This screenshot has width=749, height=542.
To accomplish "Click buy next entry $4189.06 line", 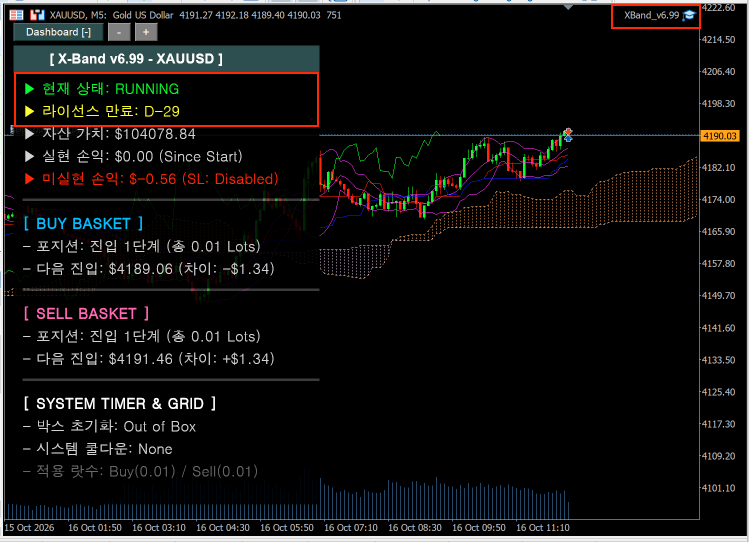I will pos(149,269).
